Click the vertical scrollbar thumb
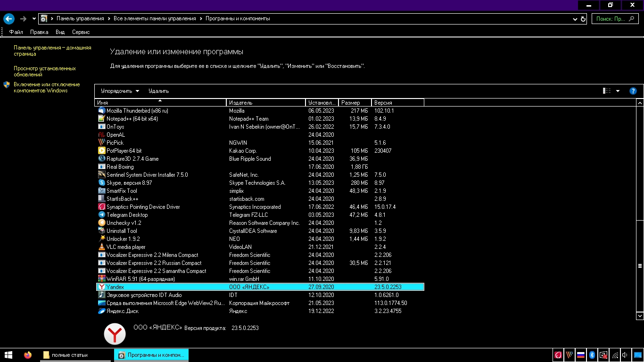 coord(640,265)
